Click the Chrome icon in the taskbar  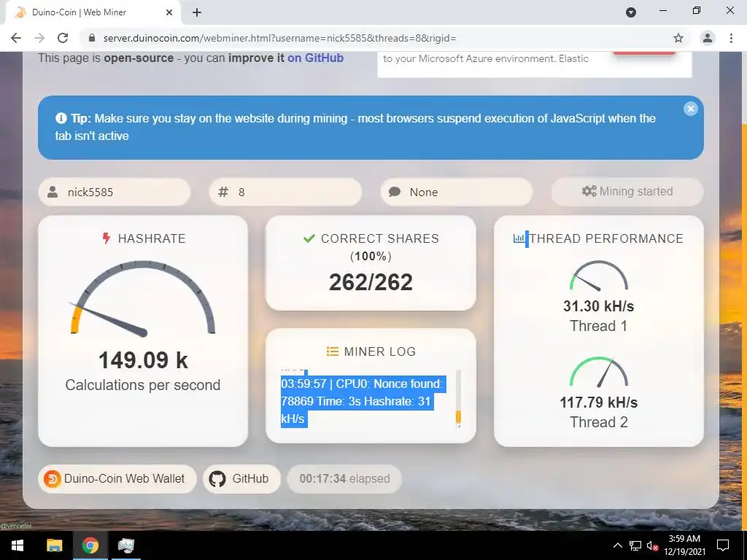[90, 545]
